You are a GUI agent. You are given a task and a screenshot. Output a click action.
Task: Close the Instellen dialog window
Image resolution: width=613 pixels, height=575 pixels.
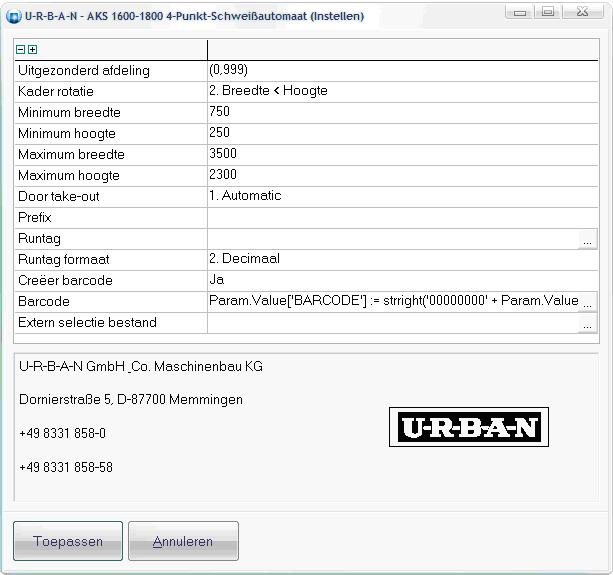click(583, 12)
